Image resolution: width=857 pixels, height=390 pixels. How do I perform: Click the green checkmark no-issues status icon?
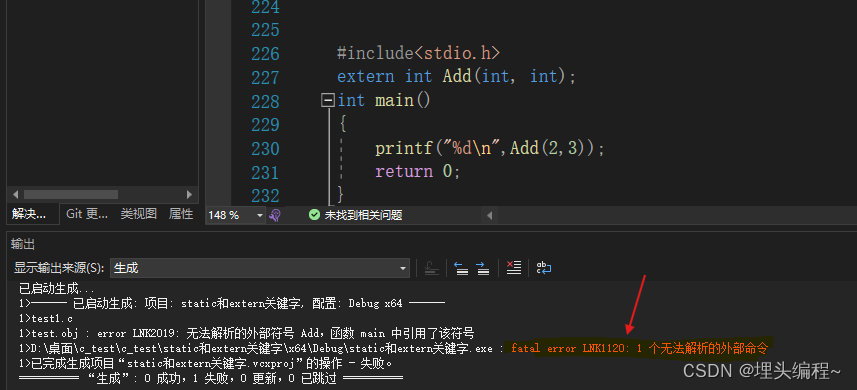point(314,215)
